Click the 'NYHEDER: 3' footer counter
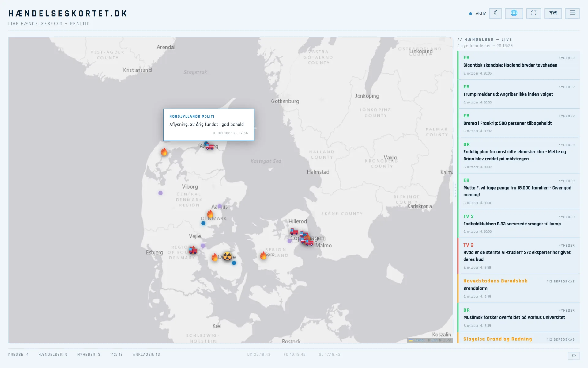Image resolution: width=588 pixels, height=368 pixels. (89, 355)
